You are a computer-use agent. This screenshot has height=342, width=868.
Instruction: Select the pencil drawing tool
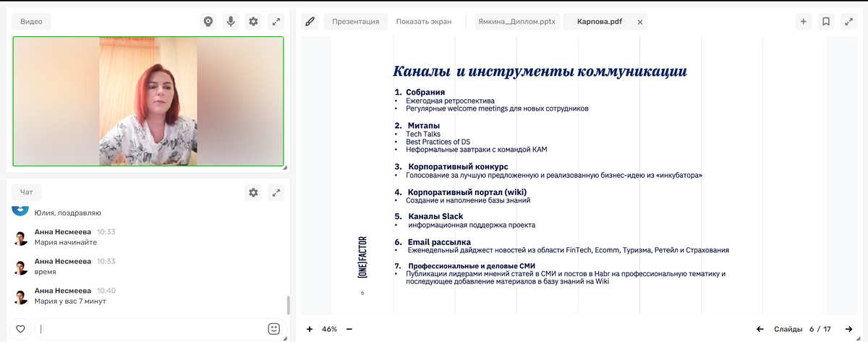(310, 22)
